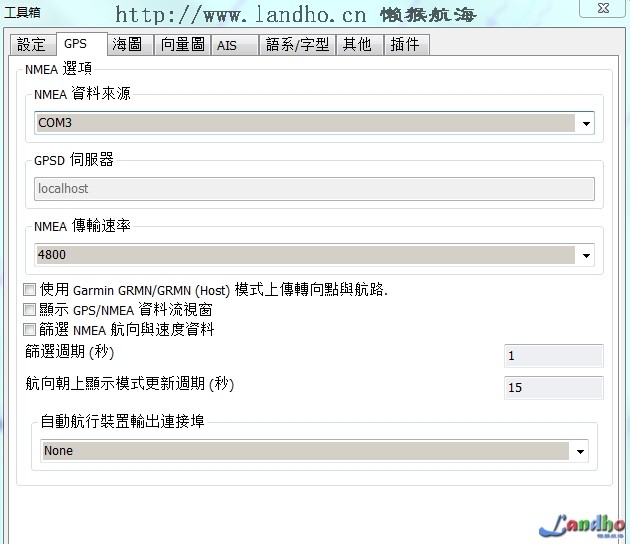Viewport: 630px width, 544px height.
Task: Click the NMEA 傳輸速率 label
Action: (x=82, y=226)
